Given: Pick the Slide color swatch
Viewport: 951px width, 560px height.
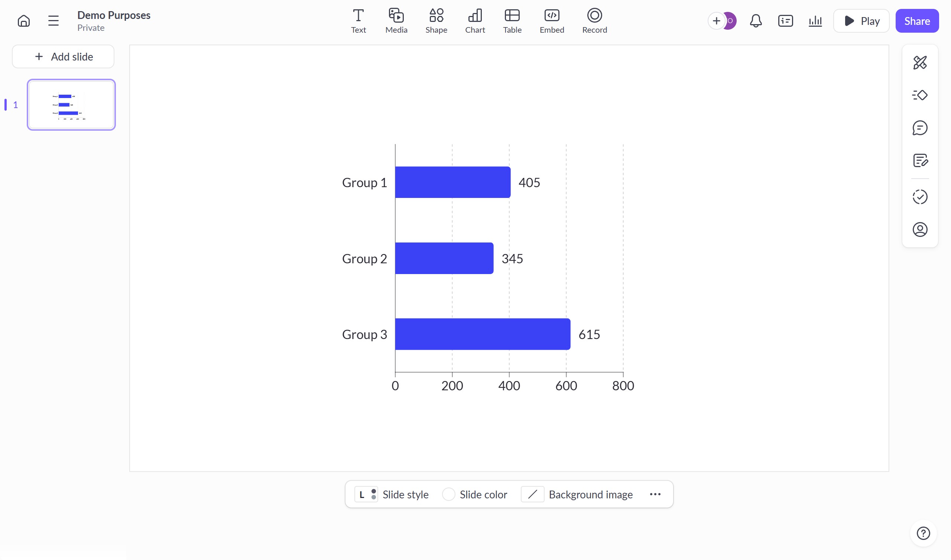Looking at the screenshot, I should pos(449,494).
